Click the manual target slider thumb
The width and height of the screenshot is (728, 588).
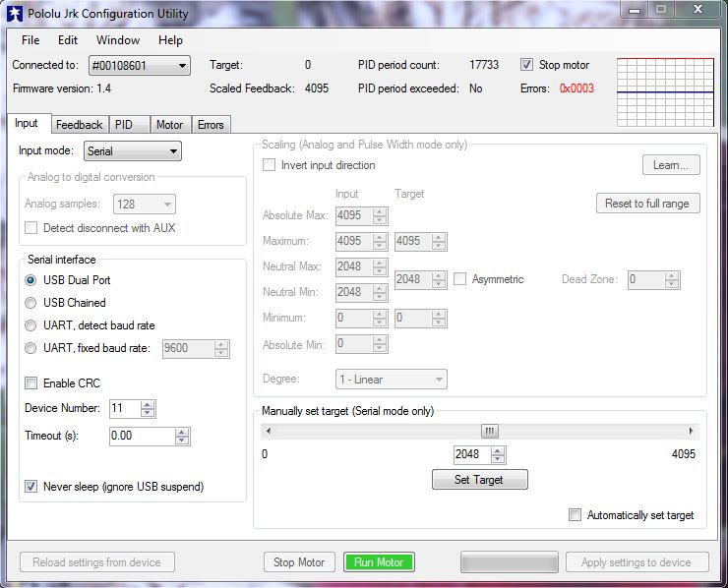(x=489, y=431)
